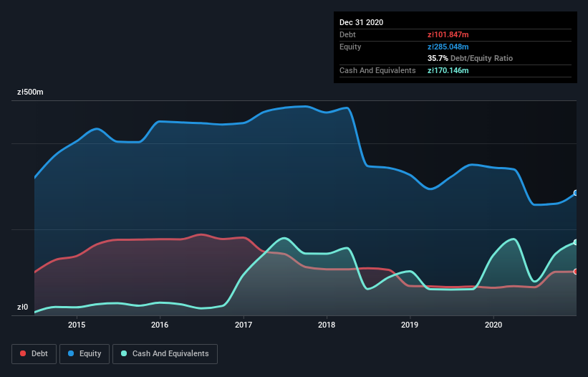
Task: Click the teal Cash legend dot
Action: tap(124, 353)
